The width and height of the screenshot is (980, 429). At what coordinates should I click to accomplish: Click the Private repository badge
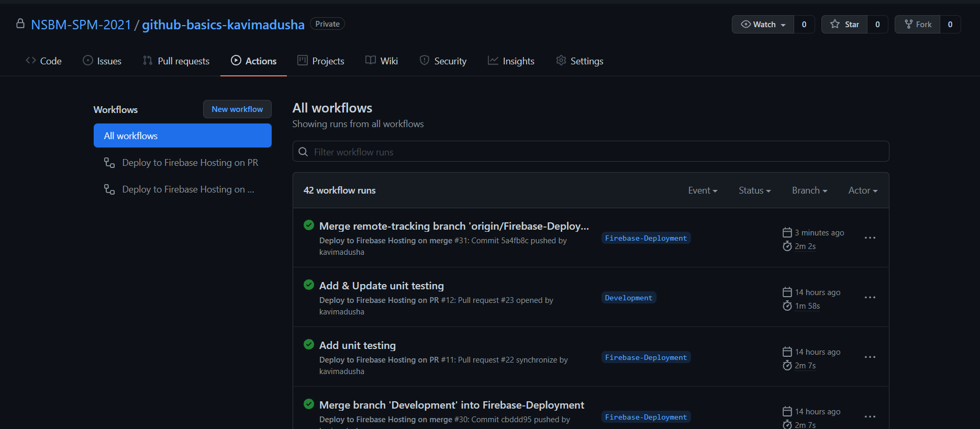tap(327, 24)
